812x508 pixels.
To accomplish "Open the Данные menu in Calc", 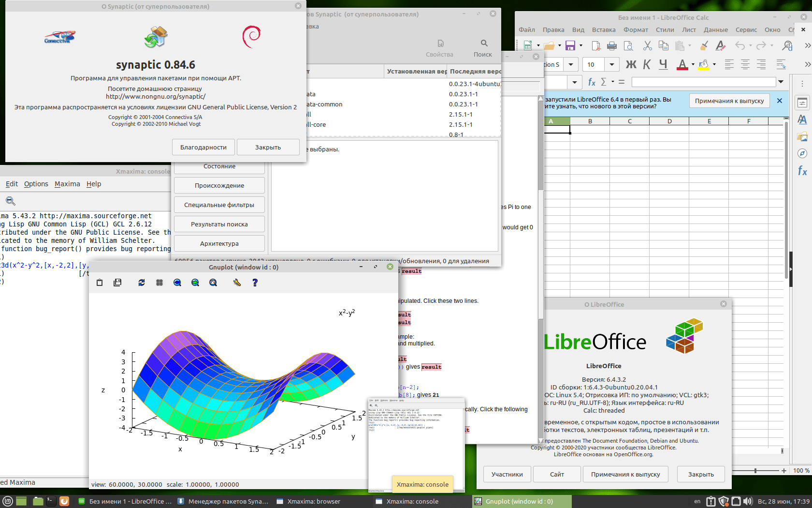I will tap(716, 30).
